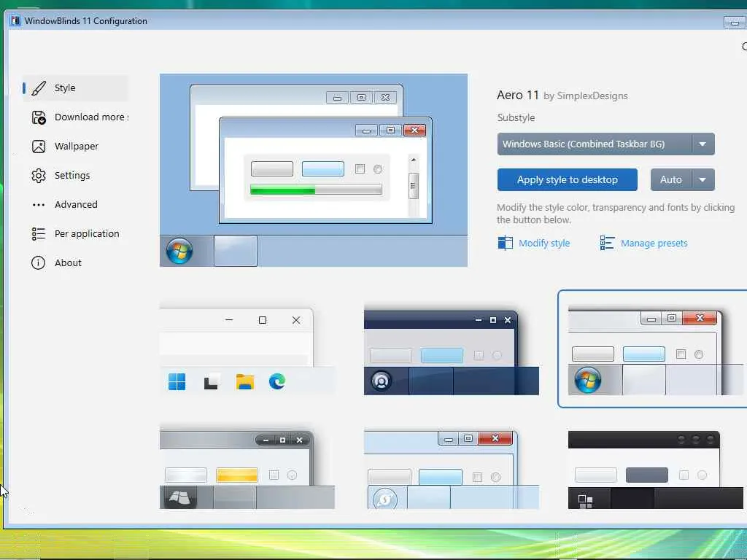Expand the Auto dropdown arrow
The height and width of the screenshot is (560, 747).
pyautogui.click(x=703, y=179)
